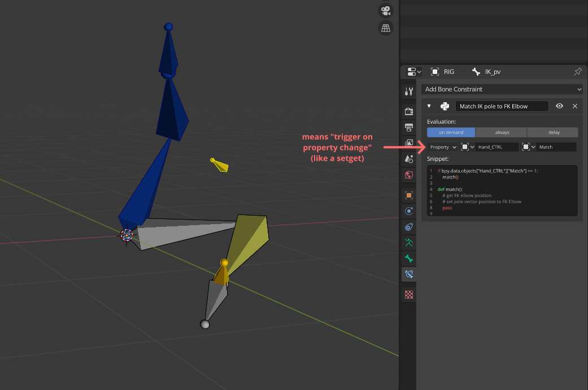Click the Match property field
The width and height of the screenshot is (588, 390).
556,147
